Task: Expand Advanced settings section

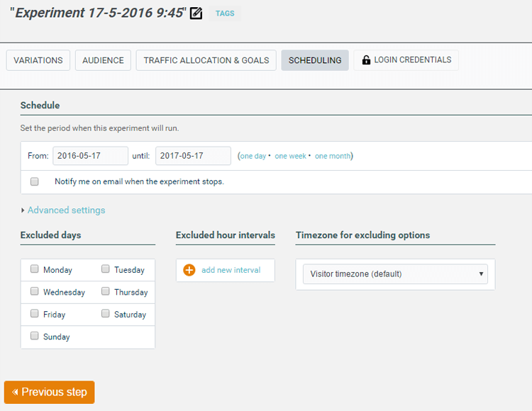Action: pos(65,210)
